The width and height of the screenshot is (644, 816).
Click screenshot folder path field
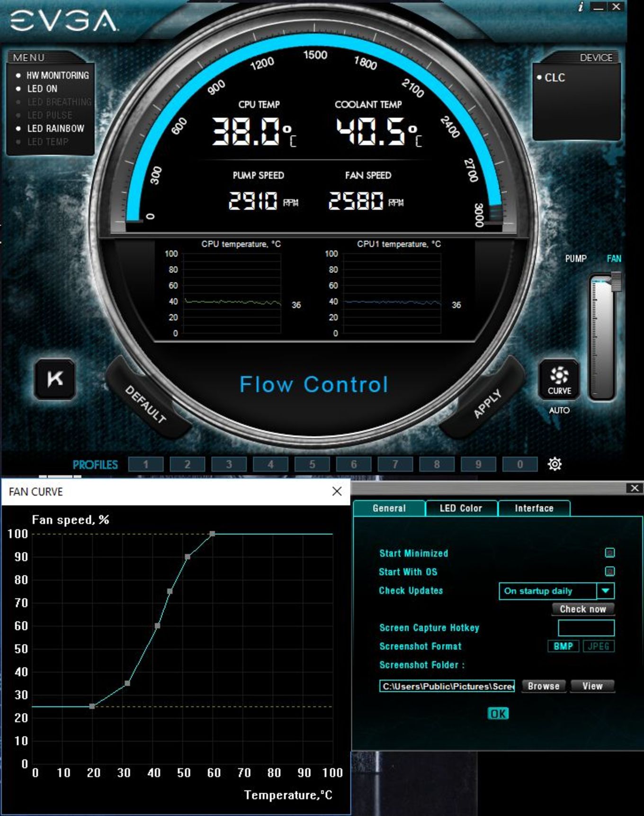447,686
